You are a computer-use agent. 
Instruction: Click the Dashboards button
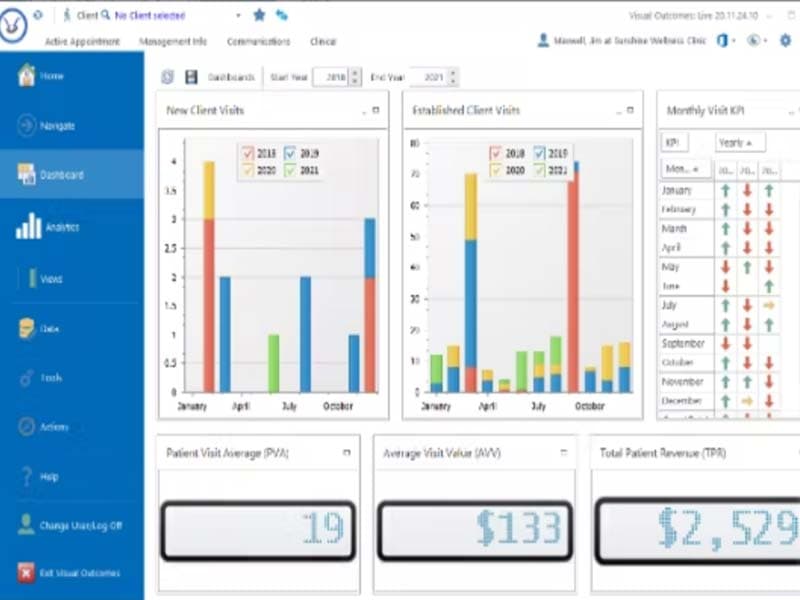pos(231,77)
